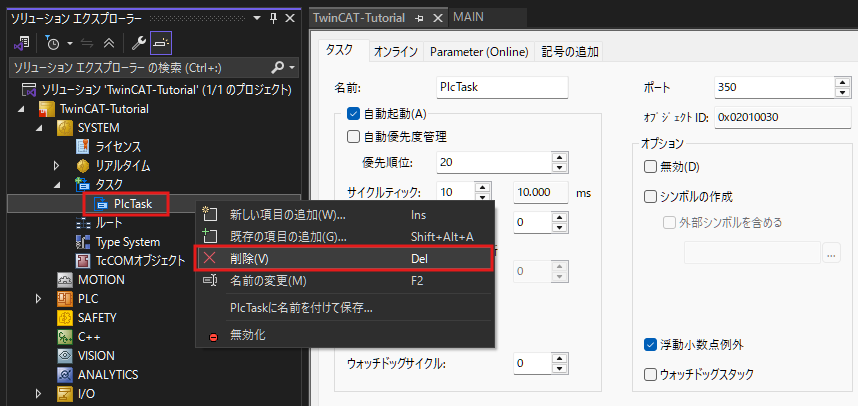Click the pending changes filter clock icon
The image size is (858, 406).
[52, 44]
